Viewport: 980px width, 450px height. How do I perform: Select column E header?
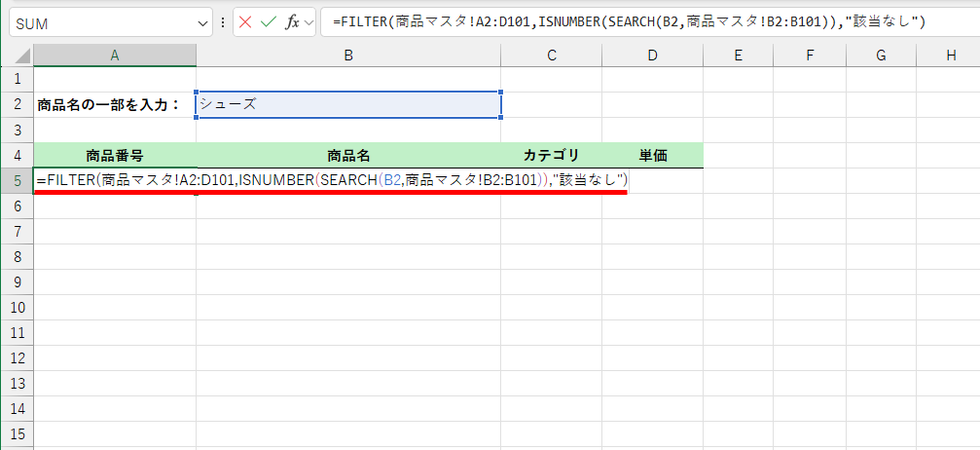click(738, 56)
